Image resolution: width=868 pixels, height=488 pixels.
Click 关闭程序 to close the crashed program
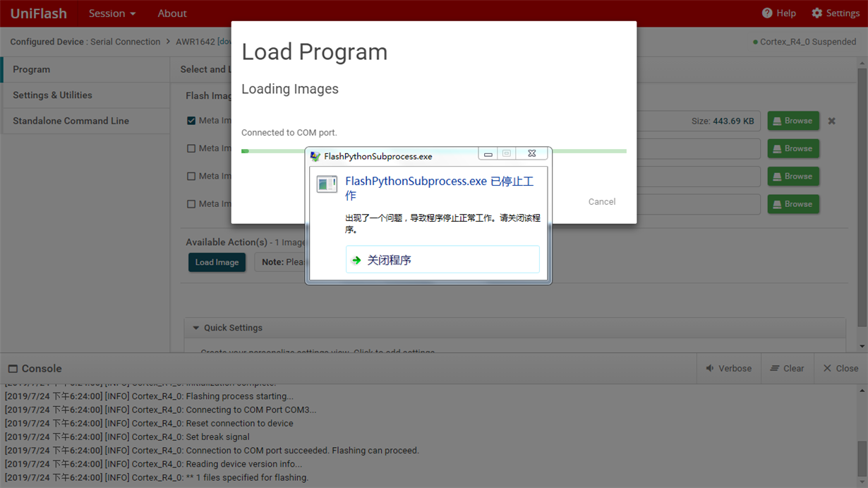(442, 260)
